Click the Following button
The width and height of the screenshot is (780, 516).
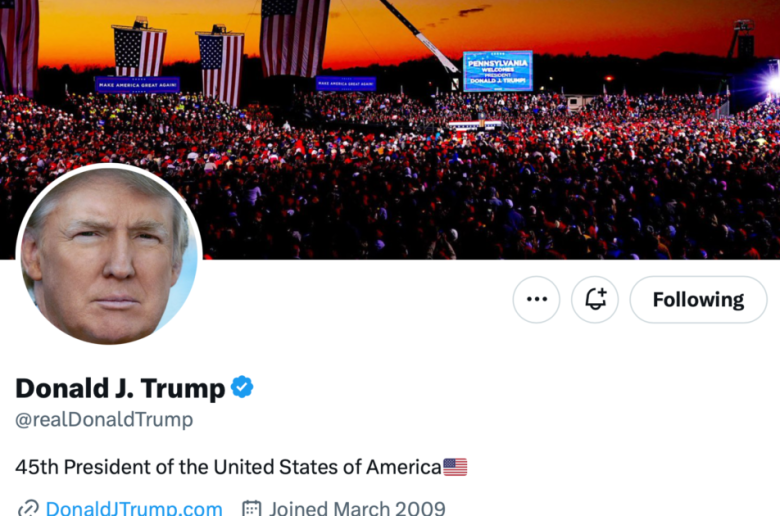698,300
